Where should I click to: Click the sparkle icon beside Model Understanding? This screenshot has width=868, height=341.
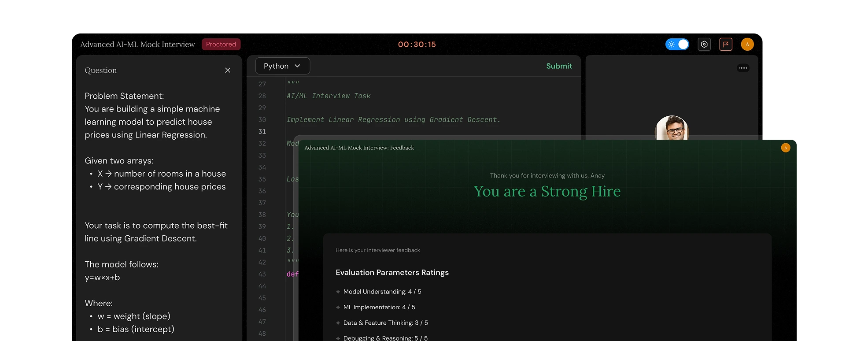tap(338, 292)
